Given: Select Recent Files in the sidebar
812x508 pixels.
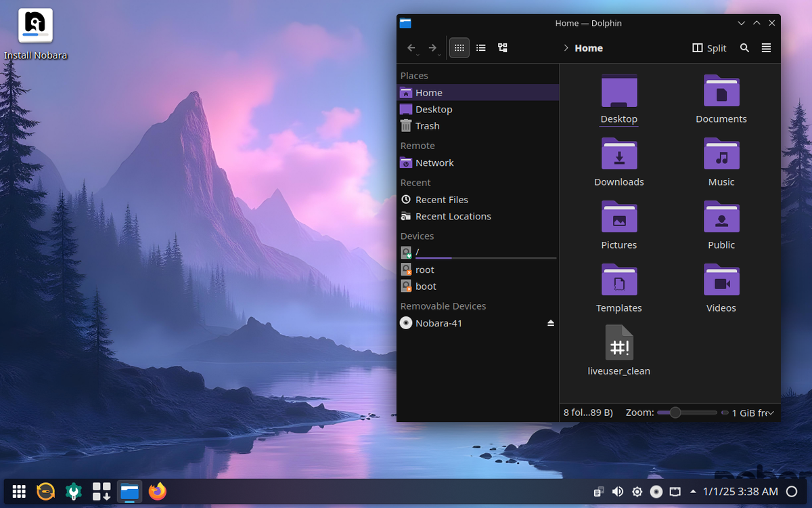Looking at the screenshot, I should [x=441, y=199].
